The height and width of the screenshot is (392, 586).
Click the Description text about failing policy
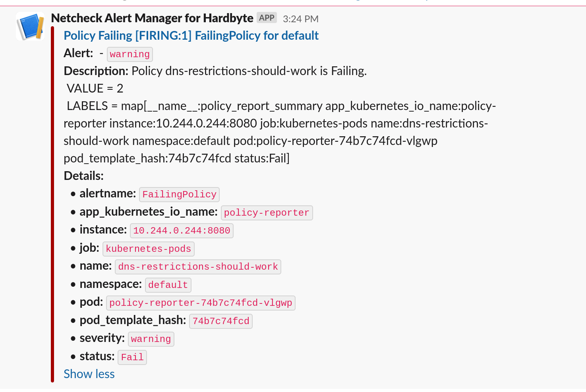pyautogui.click(x=249, y=71)
